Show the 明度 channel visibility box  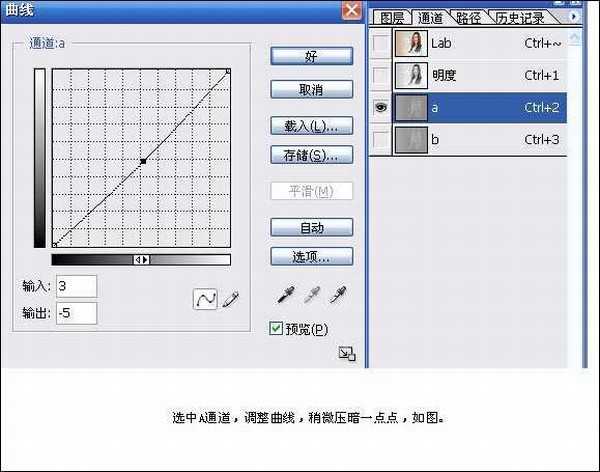tap(380, 76)
